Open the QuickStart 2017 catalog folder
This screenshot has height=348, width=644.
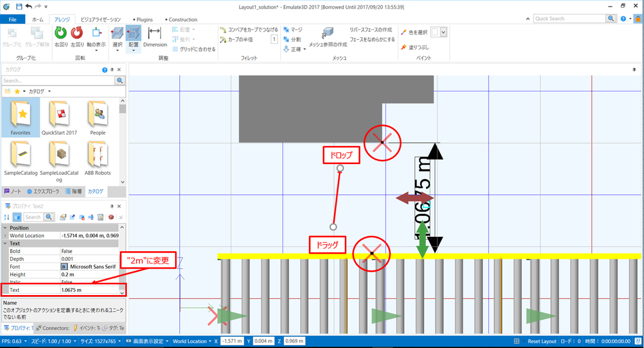[59, 118]
